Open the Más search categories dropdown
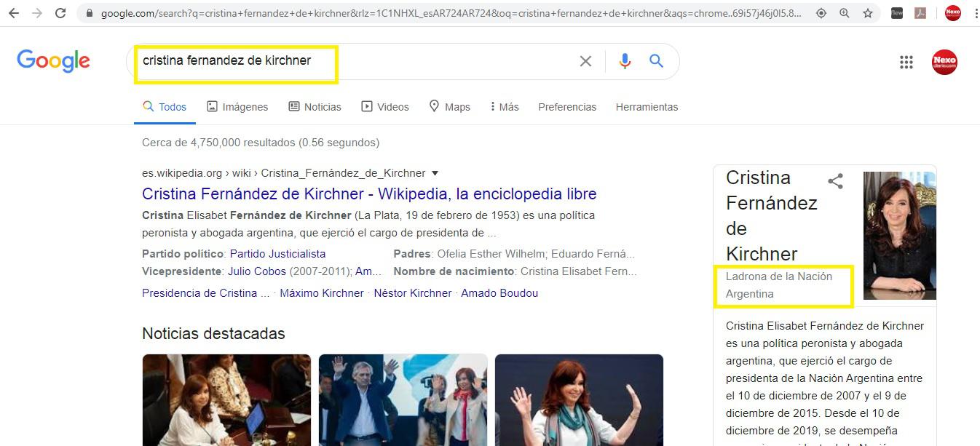Image resolution: width=980 pixels, height=446 pixels. (504, 106)
